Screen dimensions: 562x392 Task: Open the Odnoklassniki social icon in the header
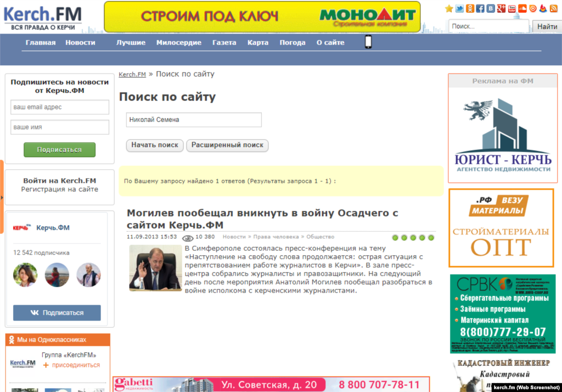point(470,8)
